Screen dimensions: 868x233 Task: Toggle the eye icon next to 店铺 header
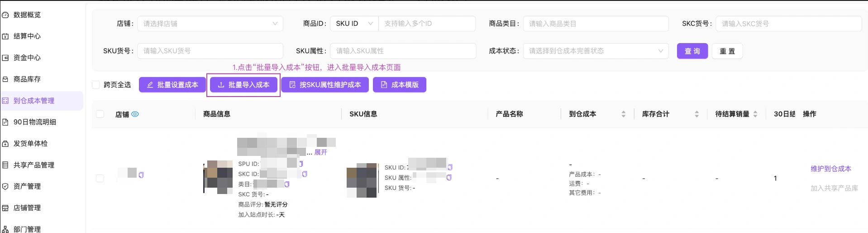pos(135,114)
